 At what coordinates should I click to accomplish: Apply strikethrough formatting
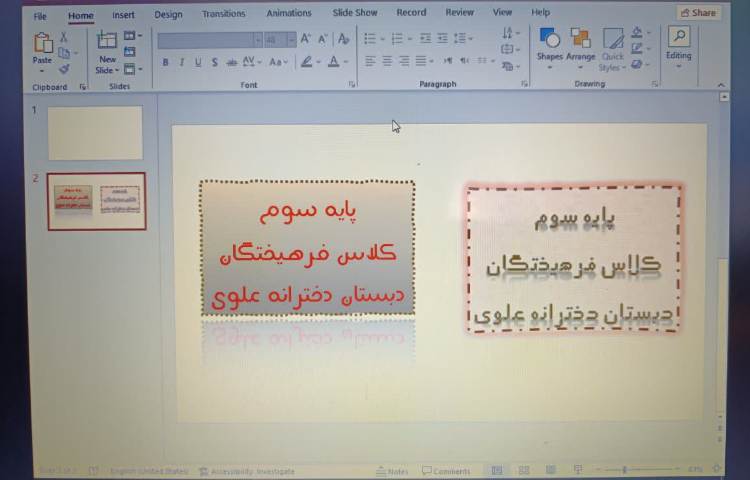(232, 62)
